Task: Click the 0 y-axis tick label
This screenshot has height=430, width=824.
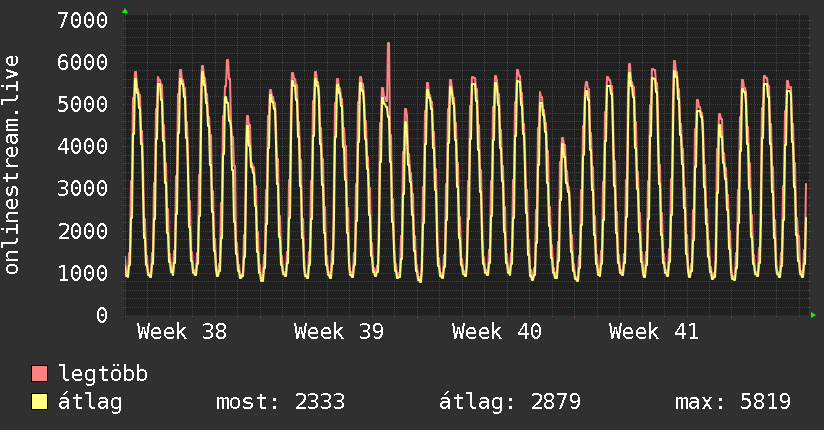Action: (101, 315)
